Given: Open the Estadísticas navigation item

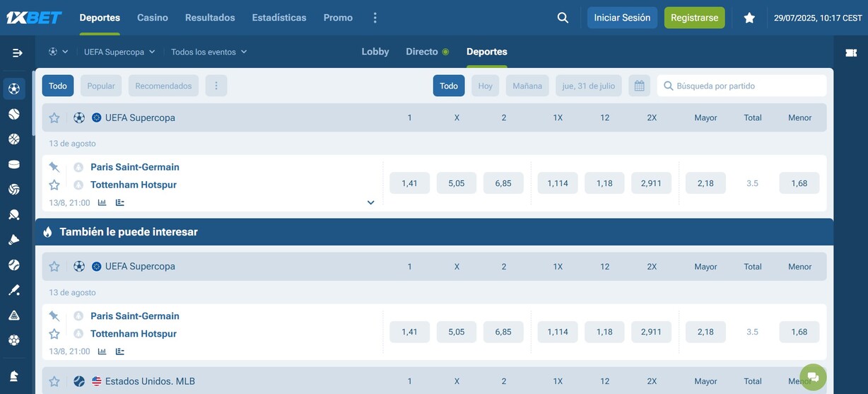Looking at the screenshot, I should 279,18.
